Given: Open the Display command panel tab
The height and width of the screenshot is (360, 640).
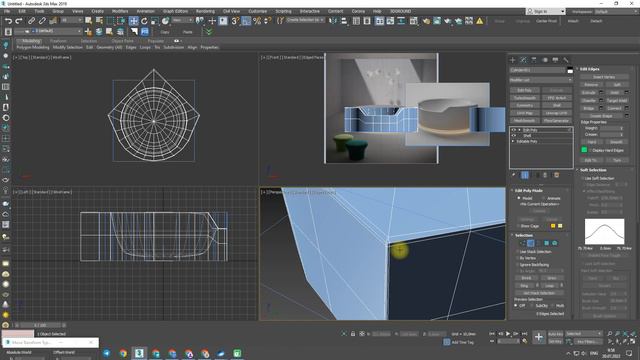Looking at the screenshot, I should (x=555, y=60).
